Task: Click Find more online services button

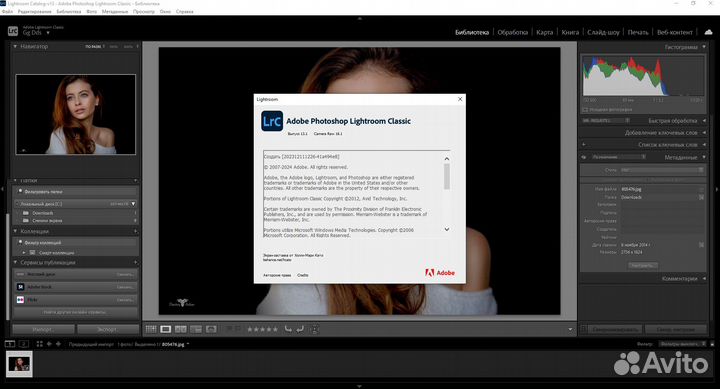Action: point(75,312)
